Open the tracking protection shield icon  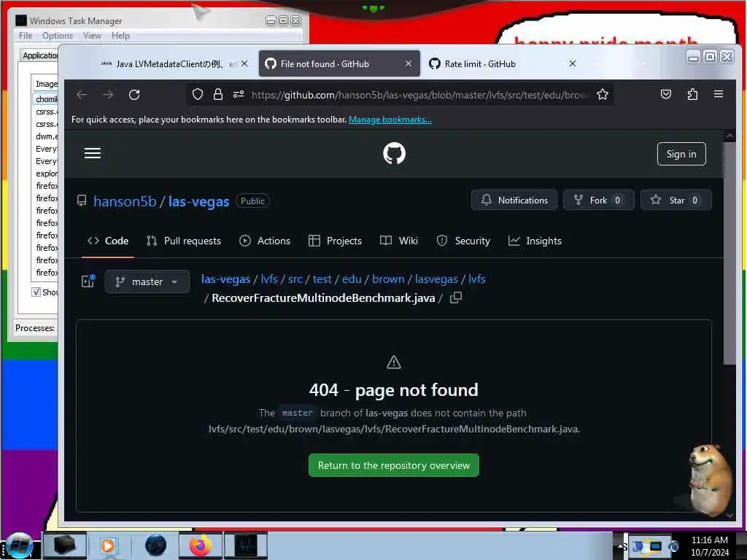click(197, 94)
